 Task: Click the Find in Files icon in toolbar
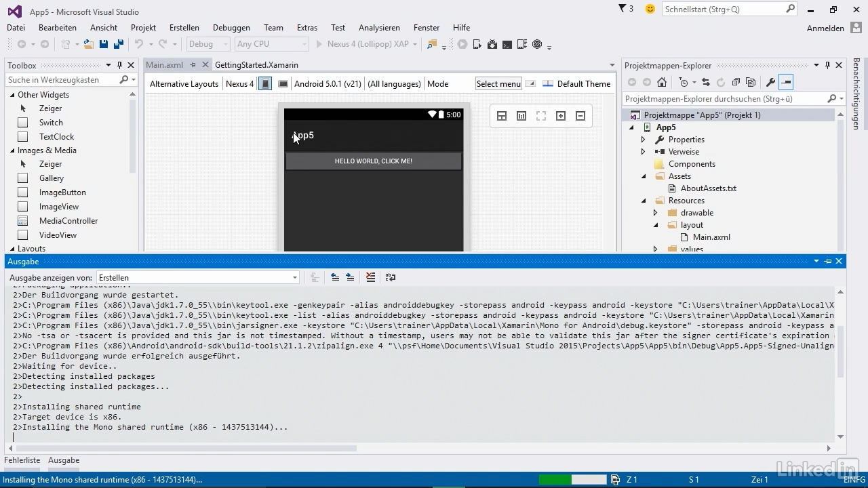coord(431,44)
